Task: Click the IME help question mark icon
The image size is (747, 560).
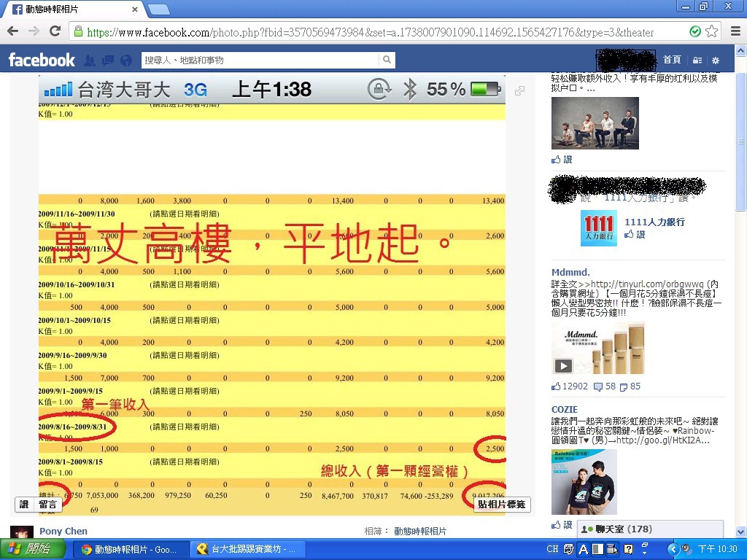Action: 629,549
